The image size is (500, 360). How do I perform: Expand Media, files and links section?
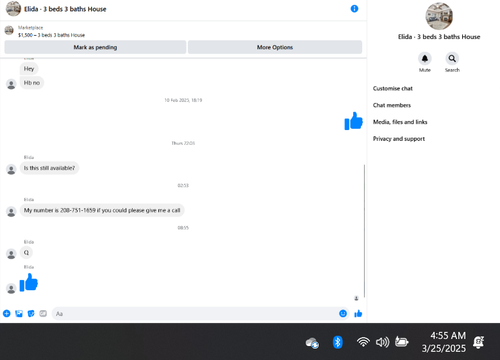point(400,122)
